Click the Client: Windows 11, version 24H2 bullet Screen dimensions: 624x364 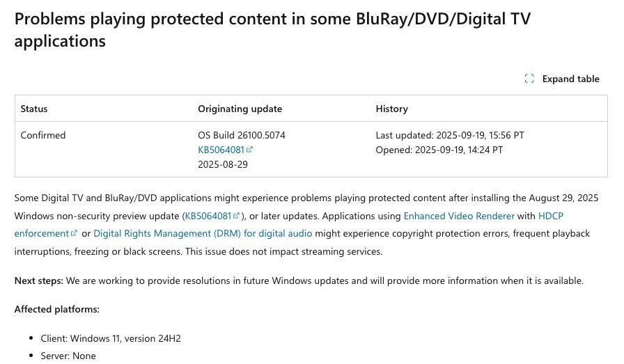[111, 338]
